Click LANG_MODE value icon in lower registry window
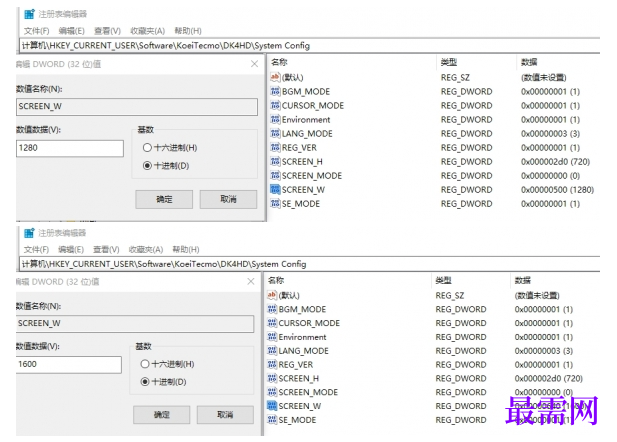 pos(272,351)
